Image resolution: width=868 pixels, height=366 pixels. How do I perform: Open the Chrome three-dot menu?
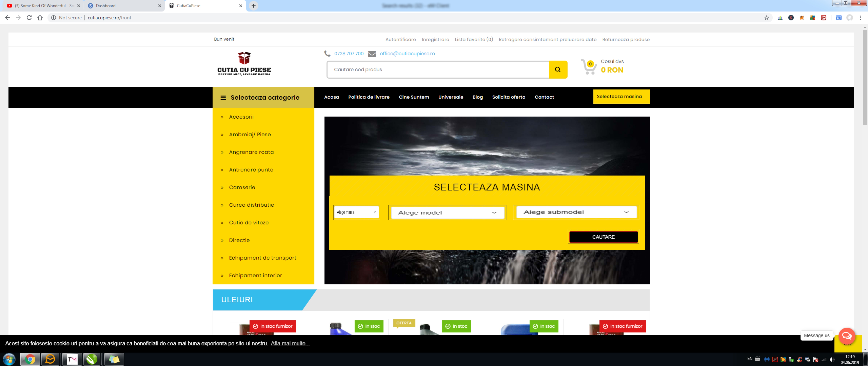pos(861,18)
